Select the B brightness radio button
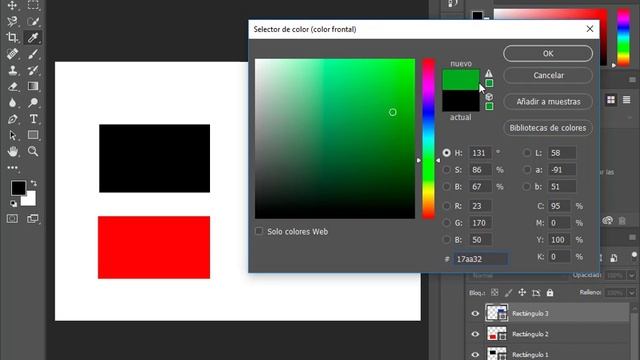This screenshot has height=360, width=640. coord(447,187)
